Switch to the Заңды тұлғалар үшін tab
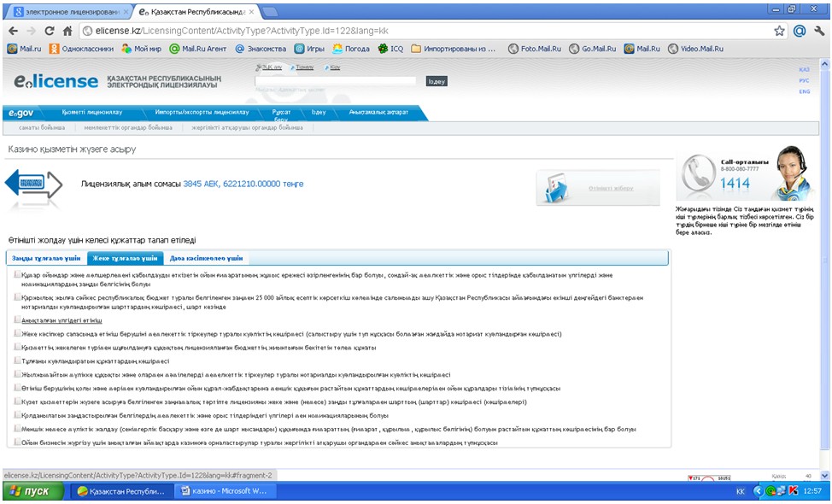832x504 pixels. (x=46, y=258)
